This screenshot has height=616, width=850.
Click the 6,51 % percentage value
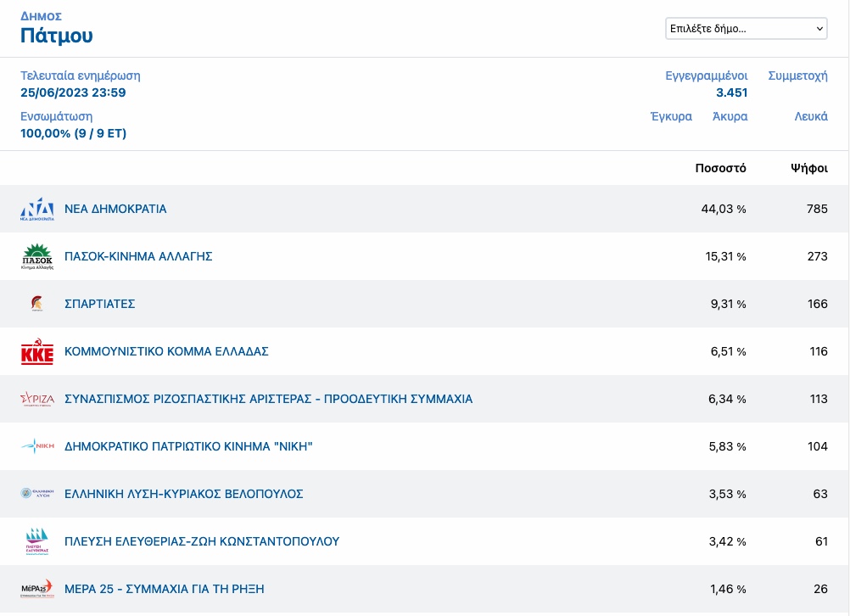[729, 351]
